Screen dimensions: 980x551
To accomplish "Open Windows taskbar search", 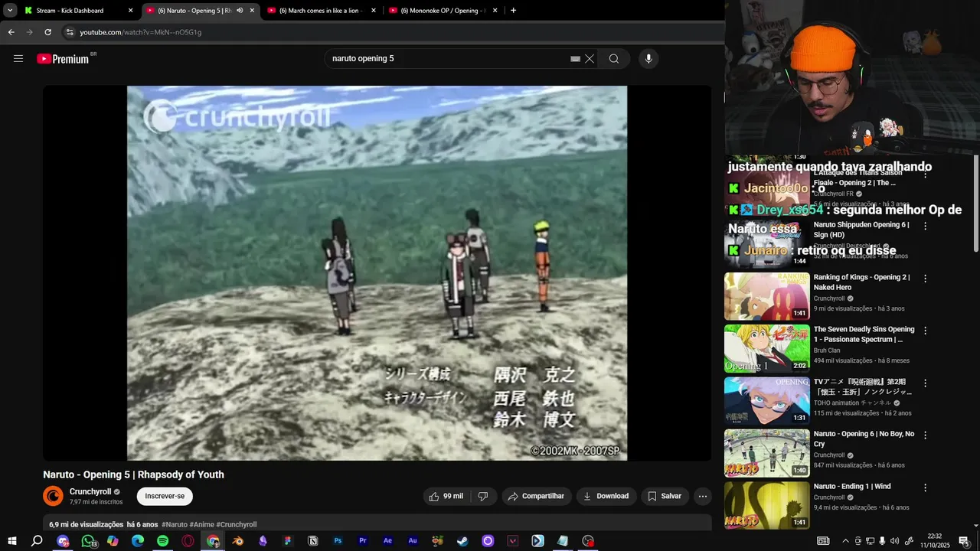I will [37, 541].
